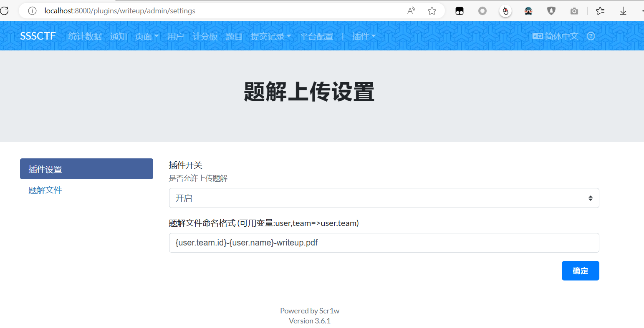Image resolution: width=644 pixels, height=328 pixels.
Task: Open the browser downloads icon
Action: click(x=623, y=11)
